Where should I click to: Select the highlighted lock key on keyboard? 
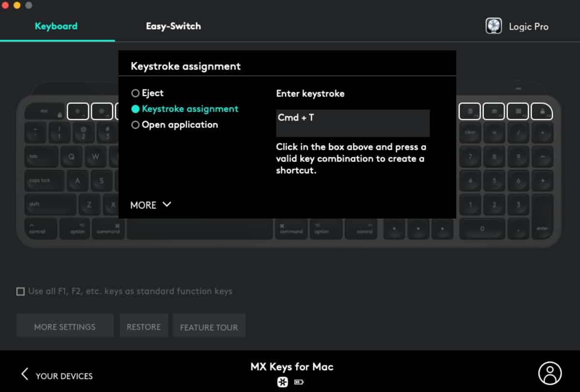click(542, 111)
